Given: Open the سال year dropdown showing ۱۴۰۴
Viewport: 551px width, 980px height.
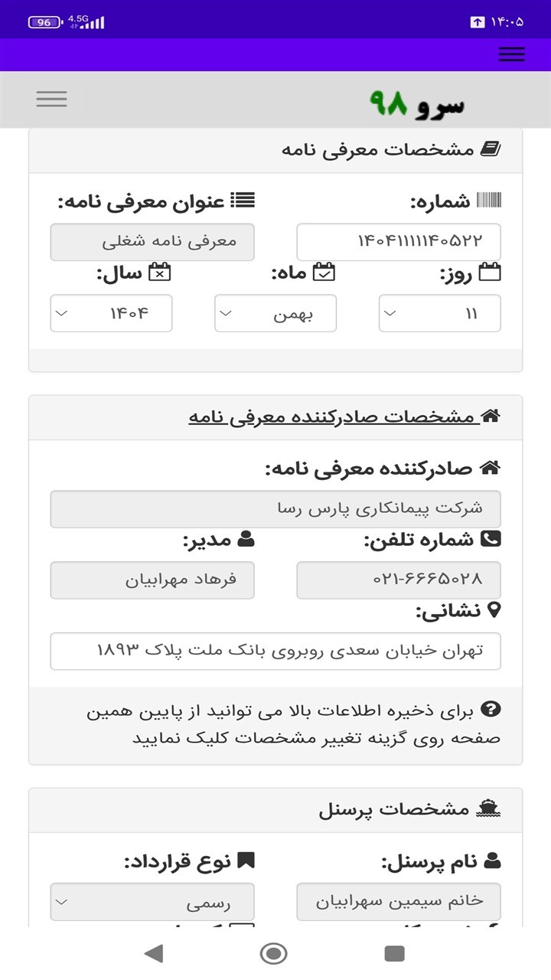Looking at the screenshot, I should coord(111,313).
